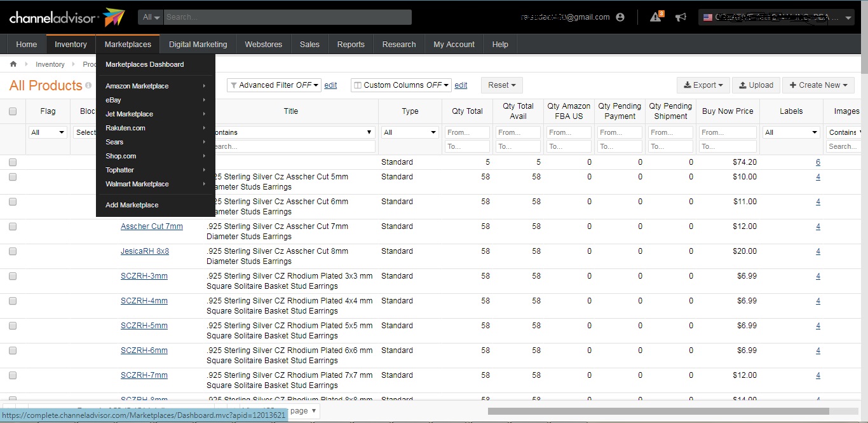Open the alerts warning triangle icon
The image size is (868, 423).
pyautogui.click(x=656, y=17)
